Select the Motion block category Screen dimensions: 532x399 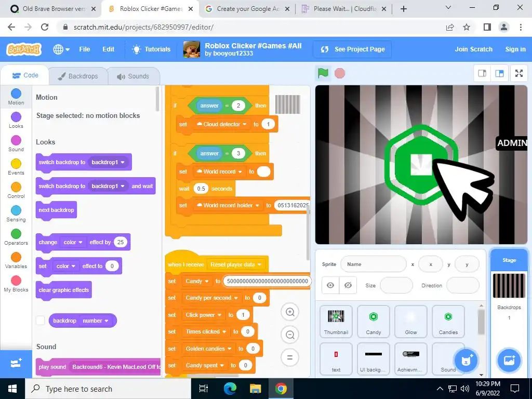[x=16, y=97]
